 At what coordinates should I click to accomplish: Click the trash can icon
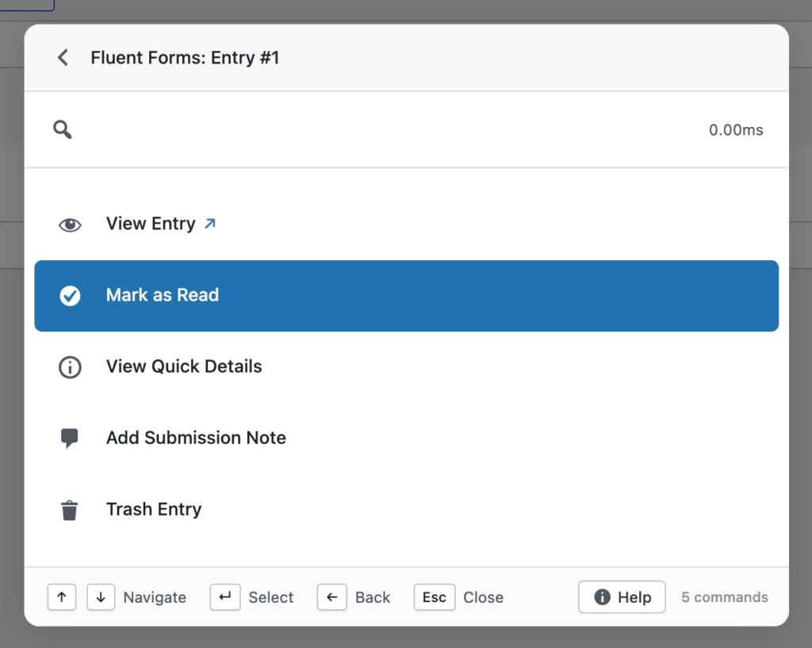point(70,510)
